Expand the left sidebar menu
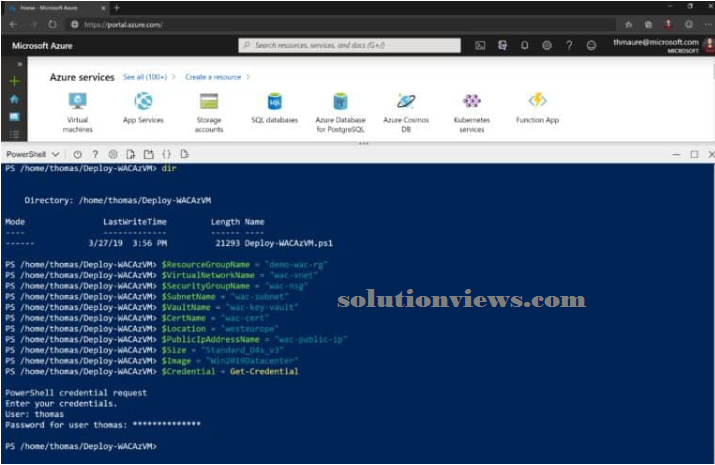The height and width of the screenshot is (465, 715). tap(20, 64)
